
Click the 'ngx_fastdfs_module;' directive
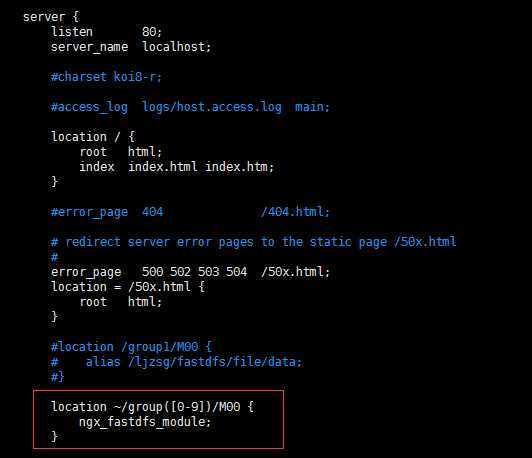pos(145,422)
